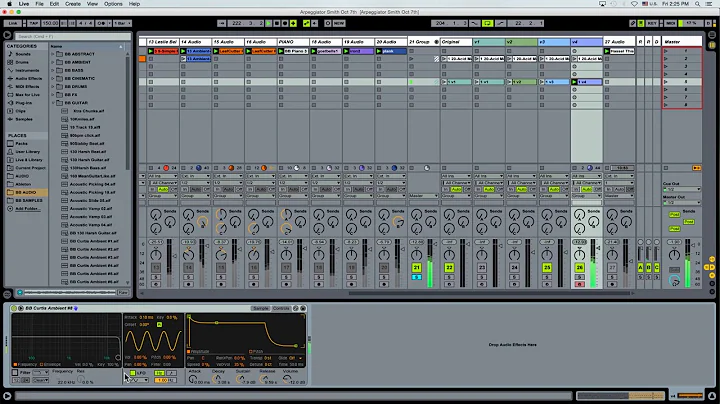Stop playback with the transport stop button

tap(276, 23)
